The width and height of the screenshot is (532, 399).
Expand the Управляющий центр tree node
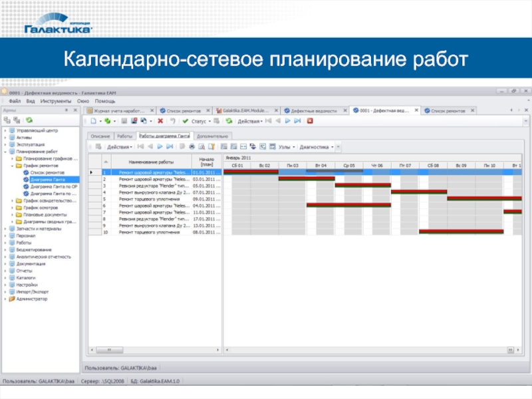coord(5,130)
